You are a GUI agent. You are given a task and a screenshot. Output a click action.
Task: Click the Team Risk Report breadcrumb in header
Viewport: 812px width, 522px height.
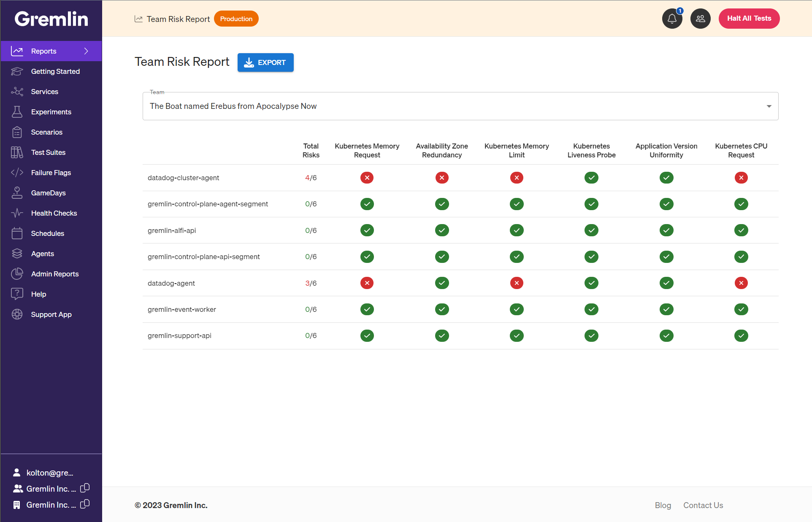pos(178,19)
